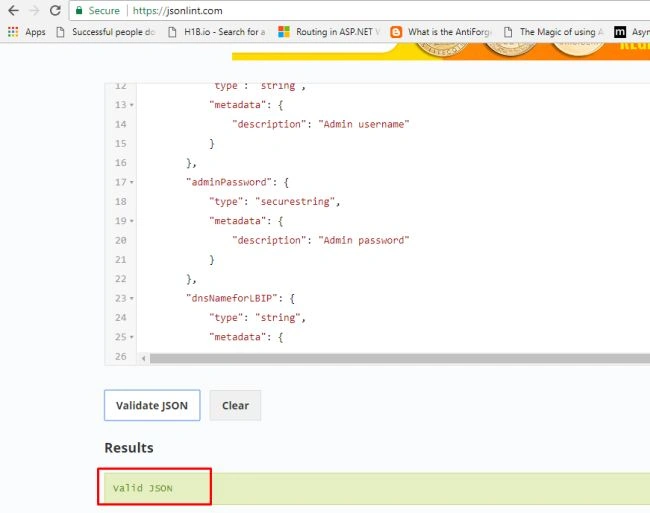This screenshot has width=650, height=513.
Task: Click the "dnsNameforLBIP" key
Action: 232,298
